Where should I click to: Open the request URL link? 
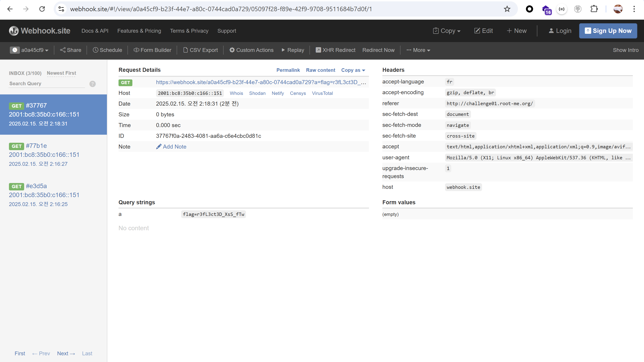click(x=261, y=82)
